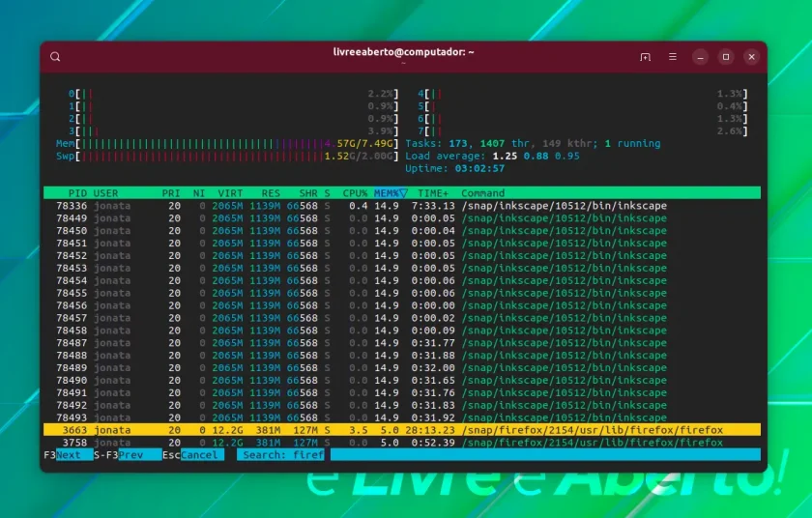Click the Mem usage meter bar
The height and width of the screenshot is (518, 812).
(x=227, y=143)
